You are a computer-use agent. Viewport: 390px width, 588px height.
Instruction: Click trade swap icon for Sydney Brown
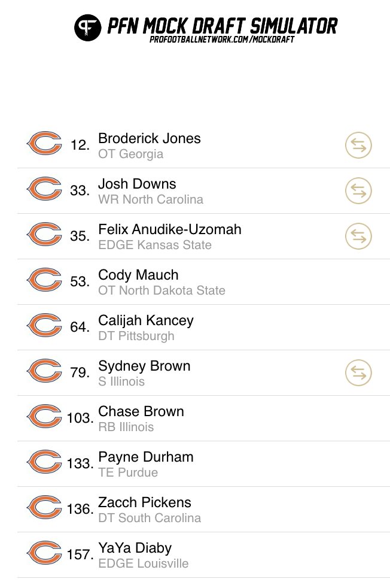(x=358, y=373)
